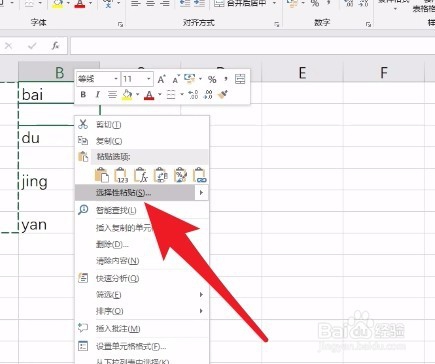The image size is (435, 364).
Task: Open Quick Analysis (快速分析) menu item
Action: (142, 278)
